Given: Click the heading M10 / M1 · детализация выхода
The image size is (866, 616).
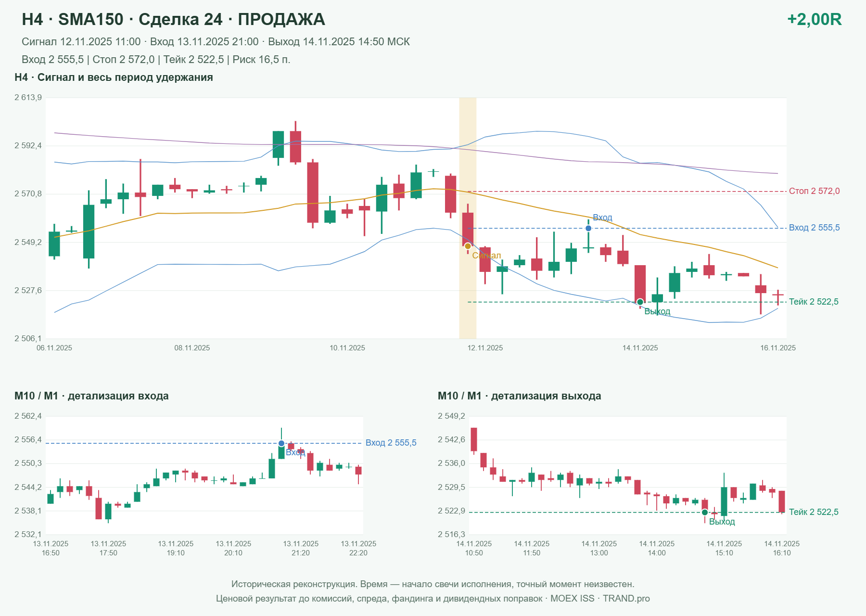Looking at the screenshot, I should (x=519, y=396).
